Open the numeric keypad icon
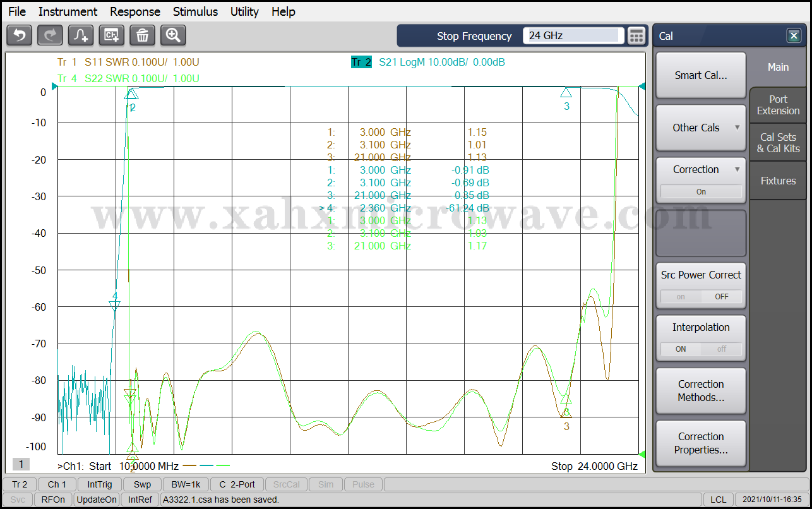 (x=636, y=36)
